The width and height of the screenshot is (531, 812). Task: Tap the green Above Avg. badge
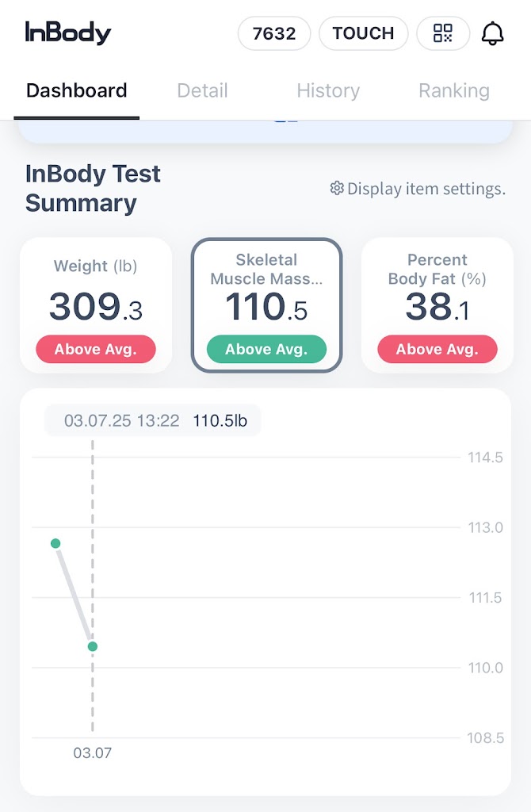click(266, 349)
